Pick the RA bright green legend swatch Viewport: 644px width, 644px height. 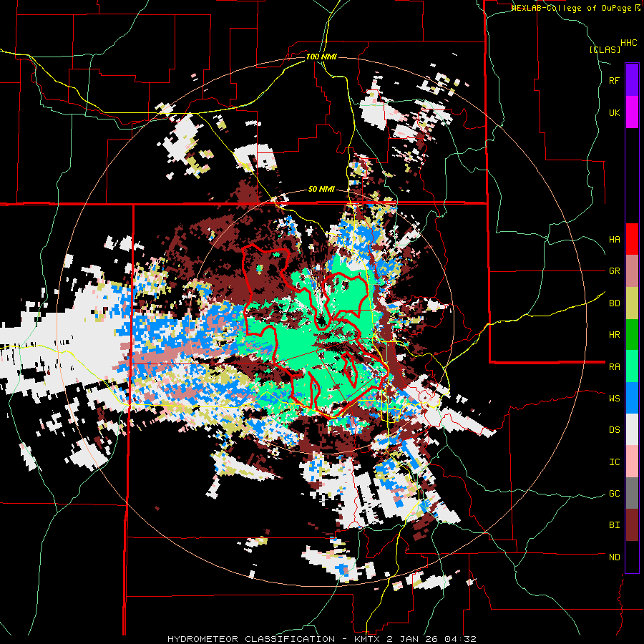632,366
